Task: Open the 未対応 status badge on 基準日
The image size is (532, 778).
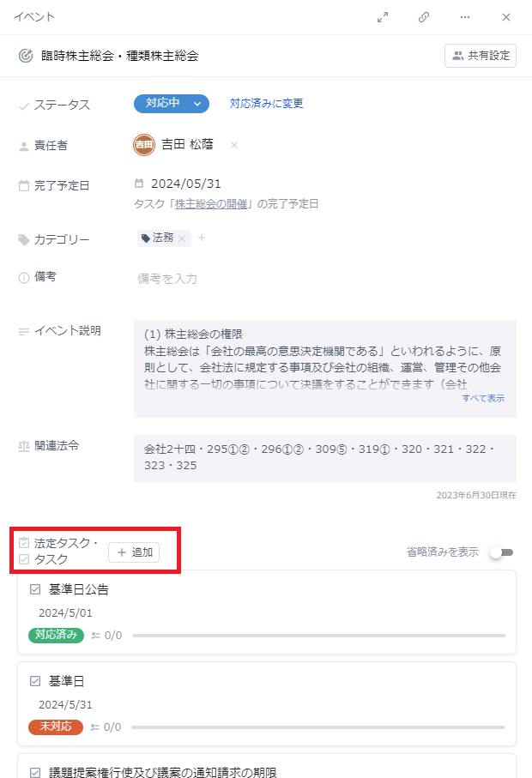Action: coord(56,727)
